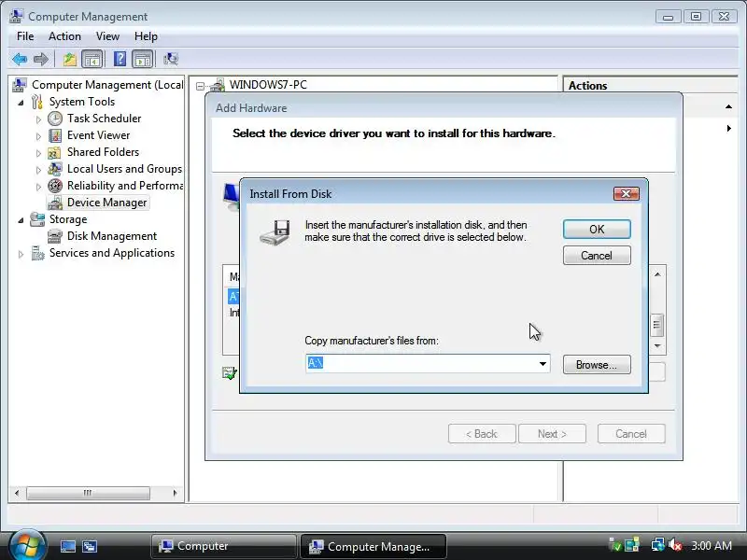Click the floppy disk icon in dialog
The height and width of the screenshot is (560, 747).
click(x=275, y=232)
